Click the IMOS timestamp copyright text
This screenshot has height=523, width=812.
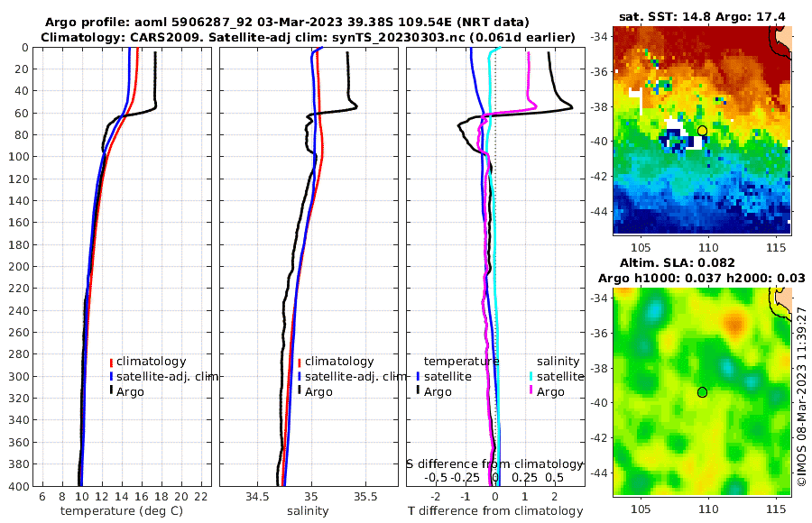[802, 396]
